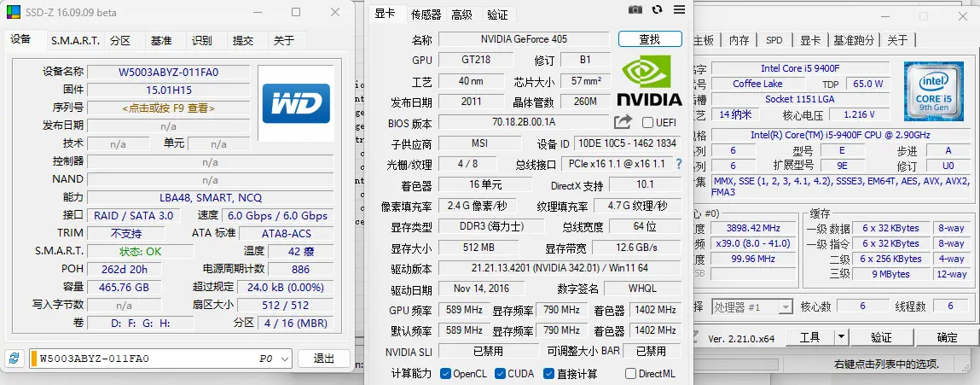980x385 pixels.
Task: Switch to the SPD tab in CPU-Z
Action: [x=774, y=40]
